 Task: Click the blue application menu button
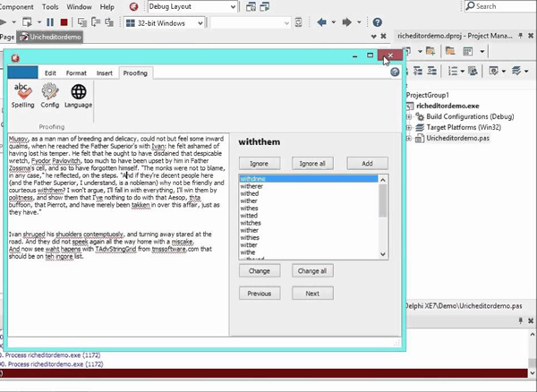click(x=22, y=72)
